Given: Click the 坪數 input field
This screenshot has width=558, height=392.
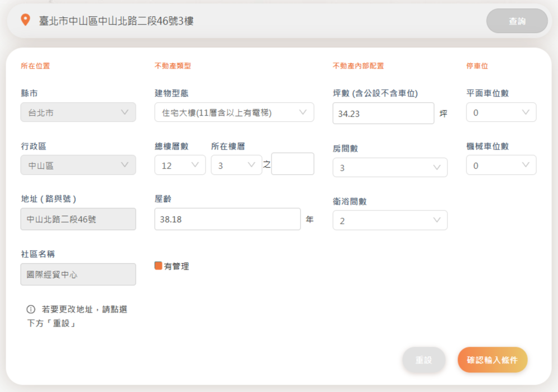Looking at the screenshot, I should 383,113.
